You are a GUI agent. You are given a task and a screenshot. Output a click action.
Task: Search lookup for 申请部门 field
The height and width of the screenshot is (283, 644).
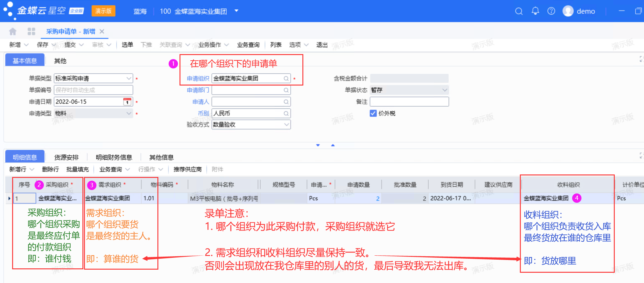286,90
